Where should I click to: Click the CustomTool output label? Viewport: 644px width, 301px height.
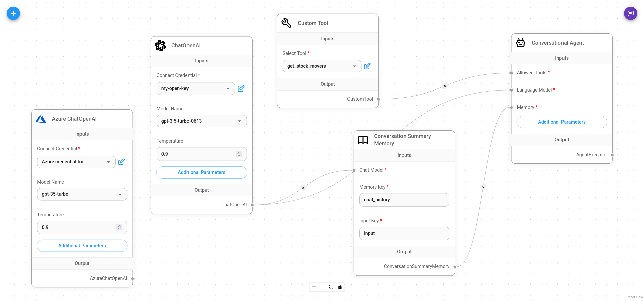360,99
